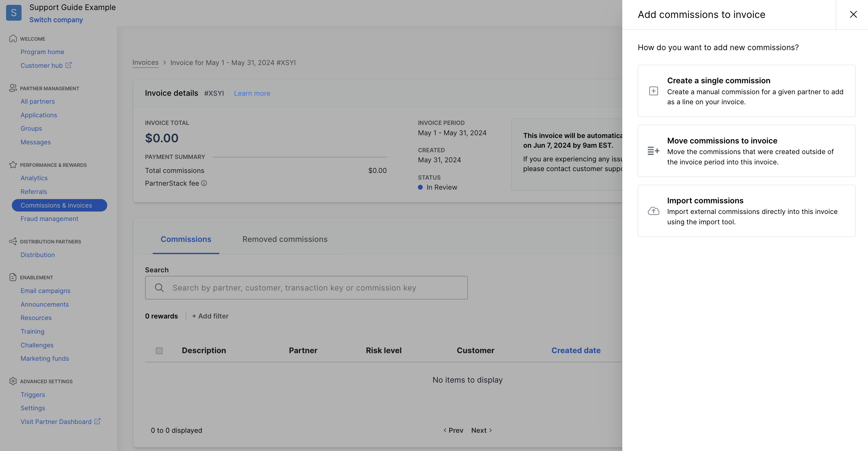Viewport: 868px width, 451px height.
Task: Click the Risk level column header
Action: 384,350
